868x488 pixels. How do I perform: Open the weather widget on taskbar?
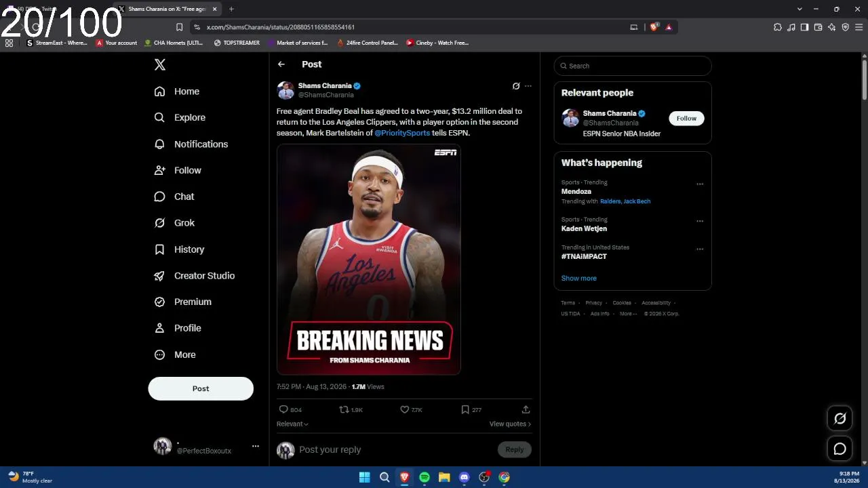tap(31, 477)
